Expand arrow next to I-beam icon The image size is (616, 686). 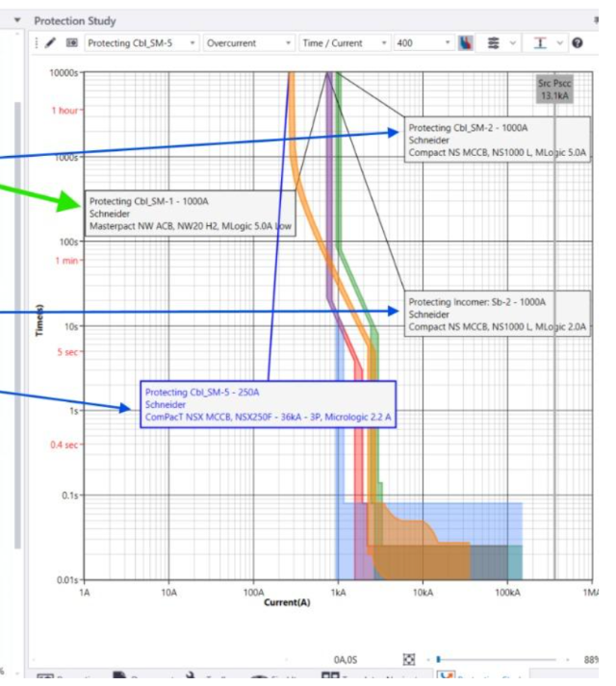559,43
